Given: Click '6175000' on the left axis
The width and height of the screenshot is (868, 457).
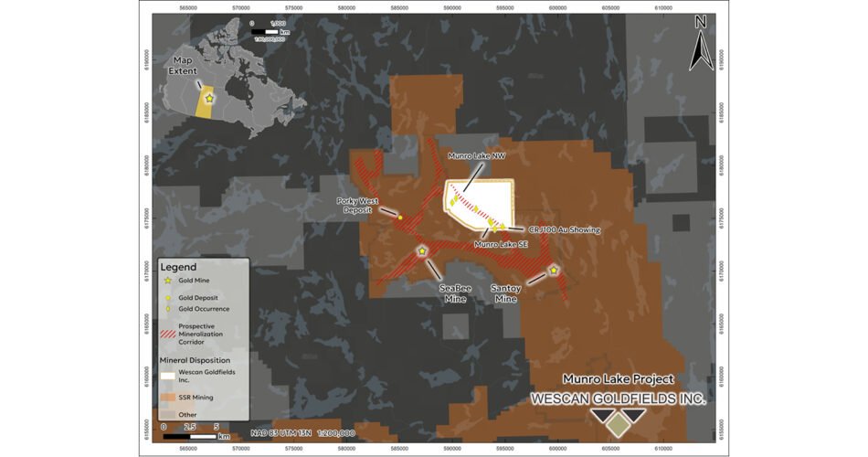Looking at the screenshot, I should click(146, 218).
